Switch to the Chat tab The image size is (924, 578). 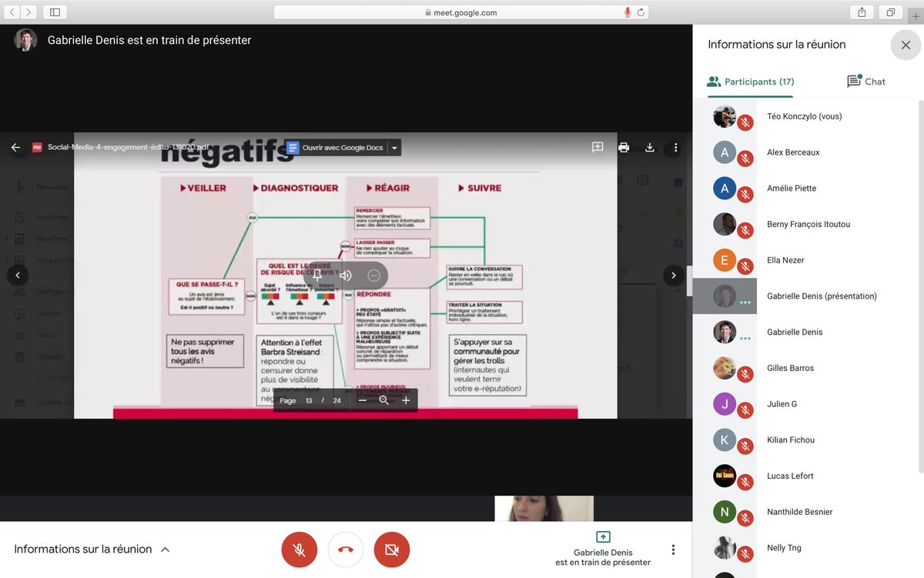coord(865,81)
